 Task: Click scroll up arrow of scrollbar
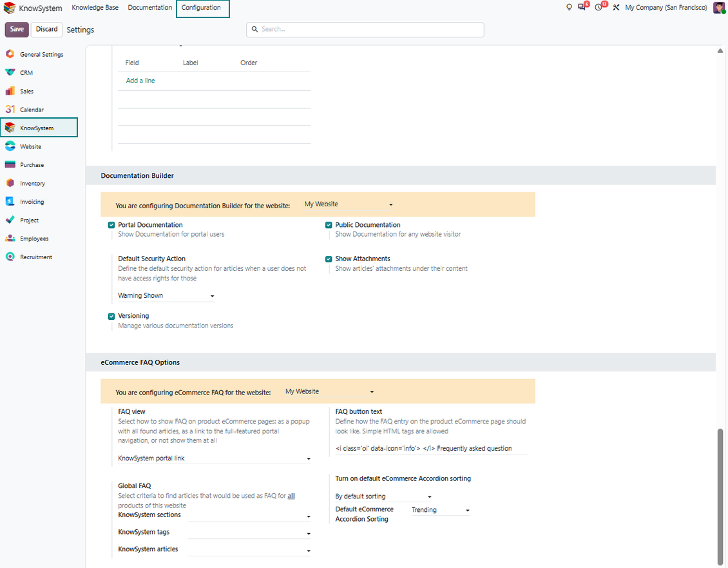[720, 51]
